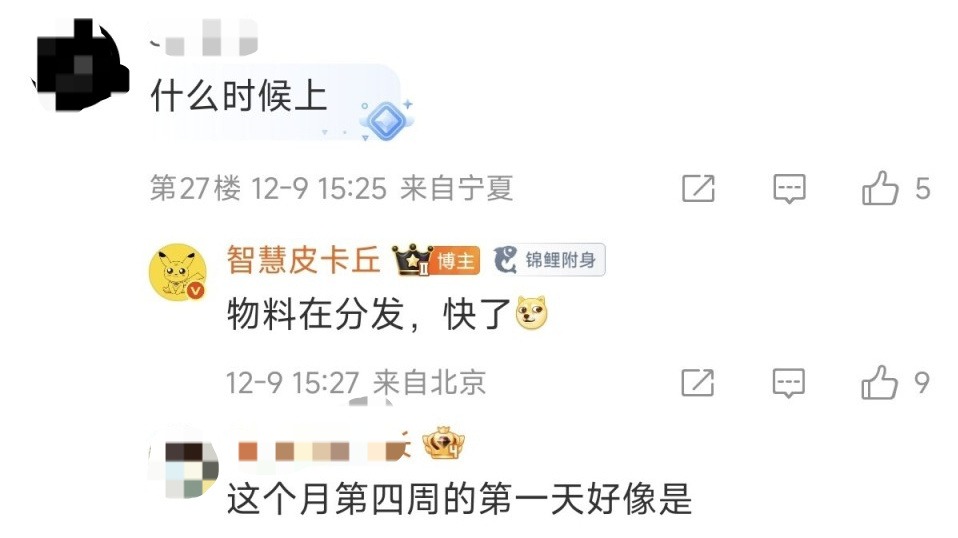Share the 12-9 15:27 reply from 北京
This screenshot has height=538, width=958.
click(698, 383)
